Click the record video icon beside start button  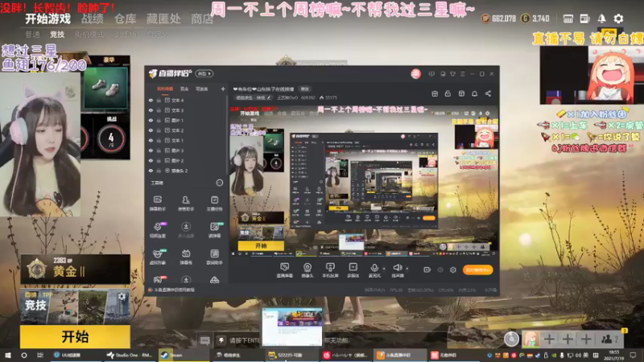(427, 269)
